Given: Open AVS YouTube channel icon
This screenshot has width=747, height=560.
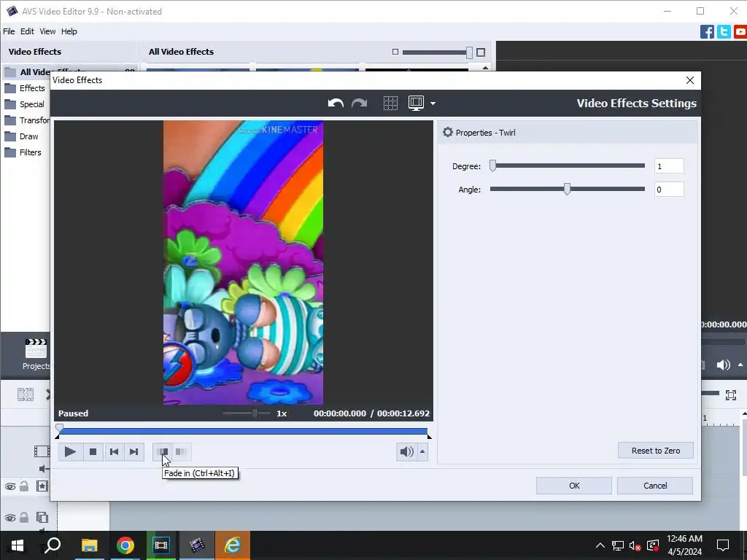Looking at the screenshot, I should (x=740, y=32).
